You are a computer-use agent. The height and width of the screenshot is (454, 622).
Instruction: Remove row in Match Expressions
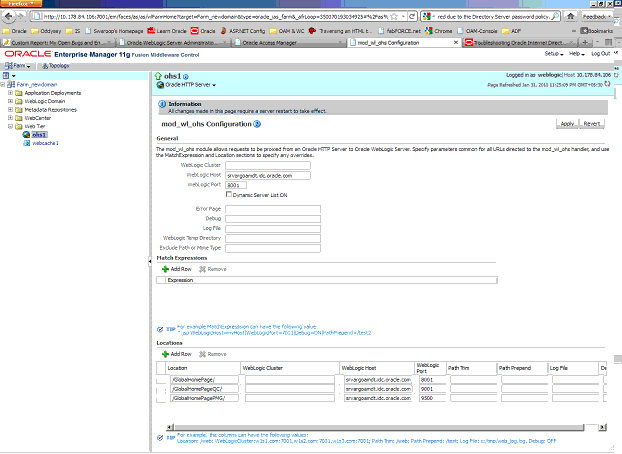(213, 269)
